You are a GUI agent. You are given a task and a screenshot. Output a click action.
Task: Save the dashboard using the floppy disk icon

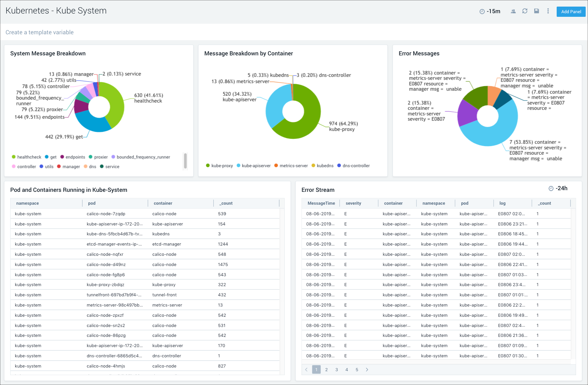click(x=537, y=11)
